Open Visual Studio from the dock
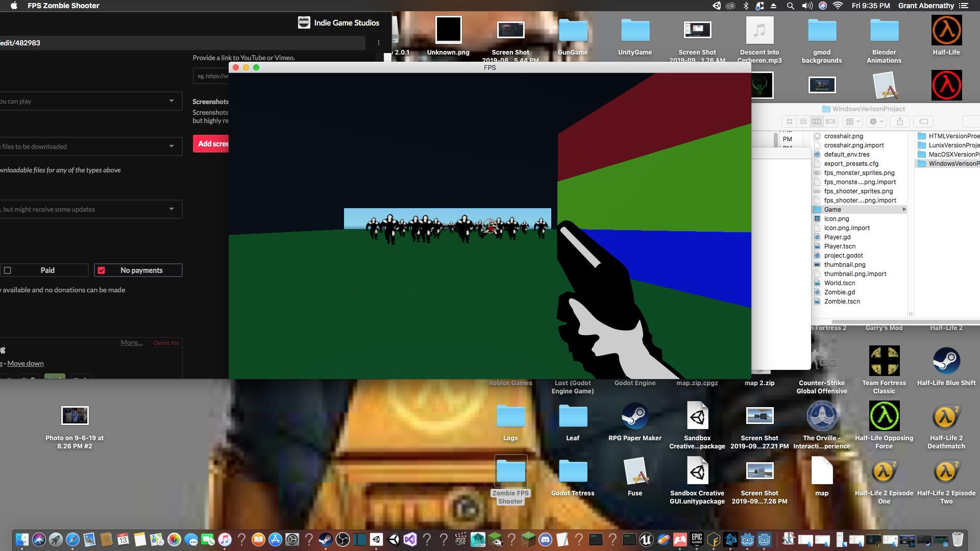980x551 pixels. (410, 539)
